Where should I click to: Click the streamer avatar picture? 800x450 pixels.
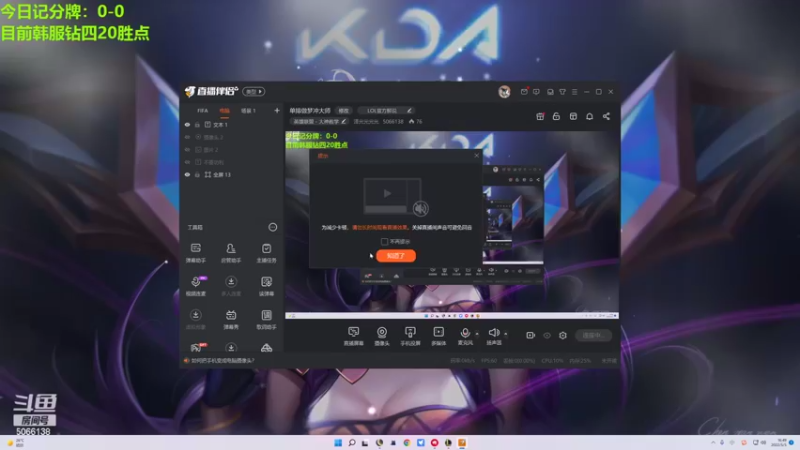click(504, 92)
